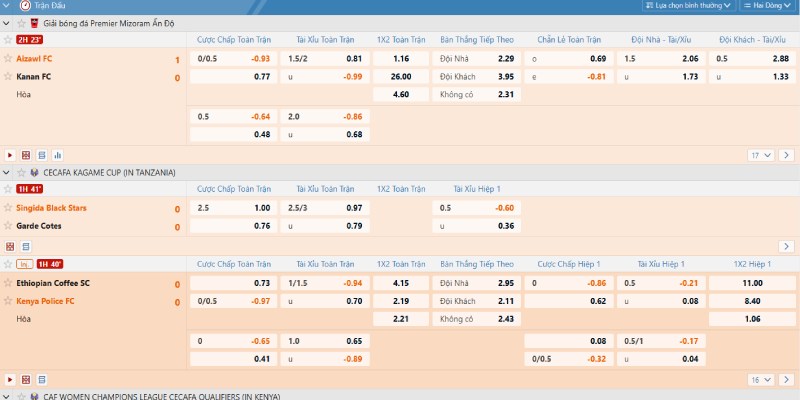This screenshot has width=800, height=400.
Task: Play live stream for Ethiopian Coffee SC match
Action: point(10,380)
